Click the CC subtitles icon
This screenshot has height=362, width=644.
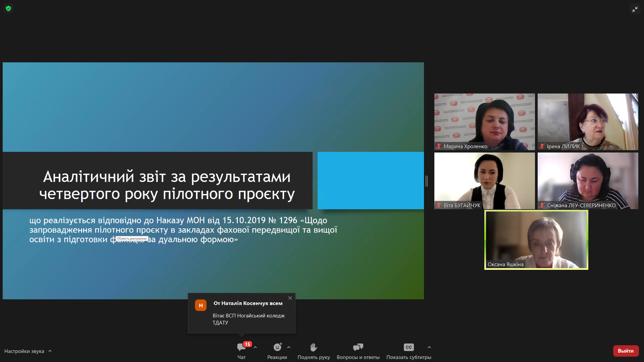click(409, 347)
